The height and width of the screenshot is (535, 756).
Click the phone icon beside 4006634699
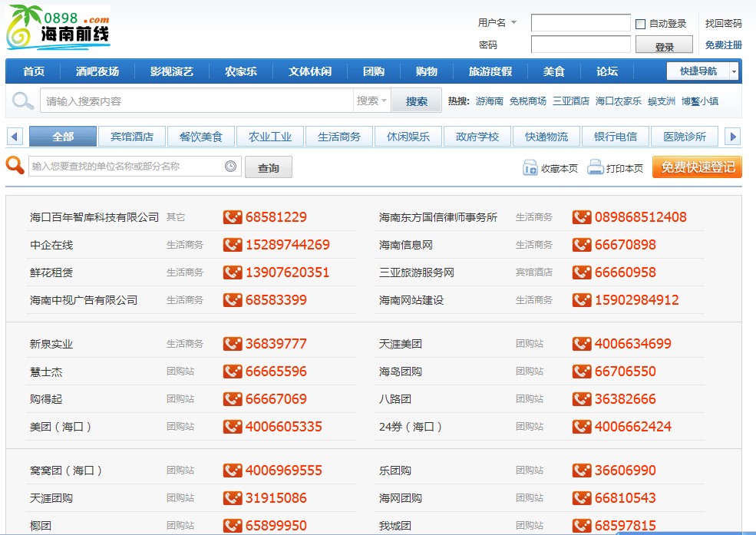click(x=582, y=344)
